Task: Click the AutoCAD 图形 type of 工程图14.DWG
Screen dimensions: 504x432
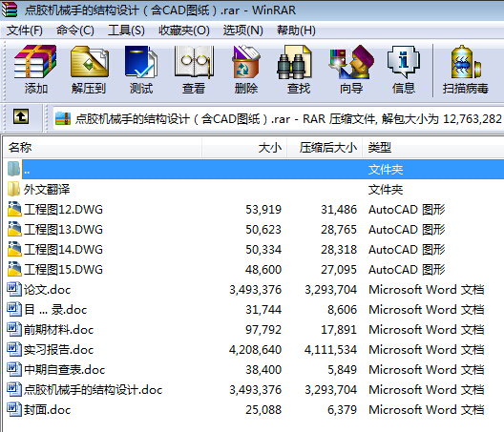Action: (x=407, y=249)
